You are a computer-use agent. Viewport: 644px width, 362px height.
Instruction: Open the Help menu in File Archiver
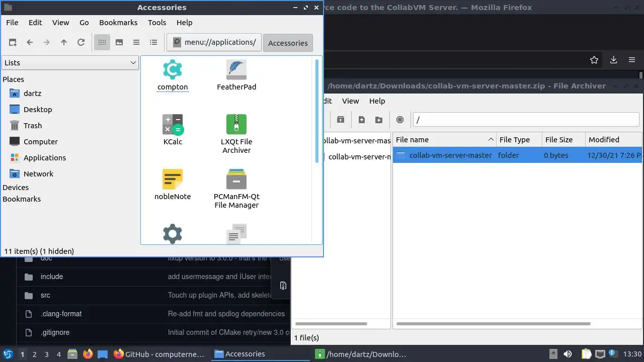[x=377, y=101]
